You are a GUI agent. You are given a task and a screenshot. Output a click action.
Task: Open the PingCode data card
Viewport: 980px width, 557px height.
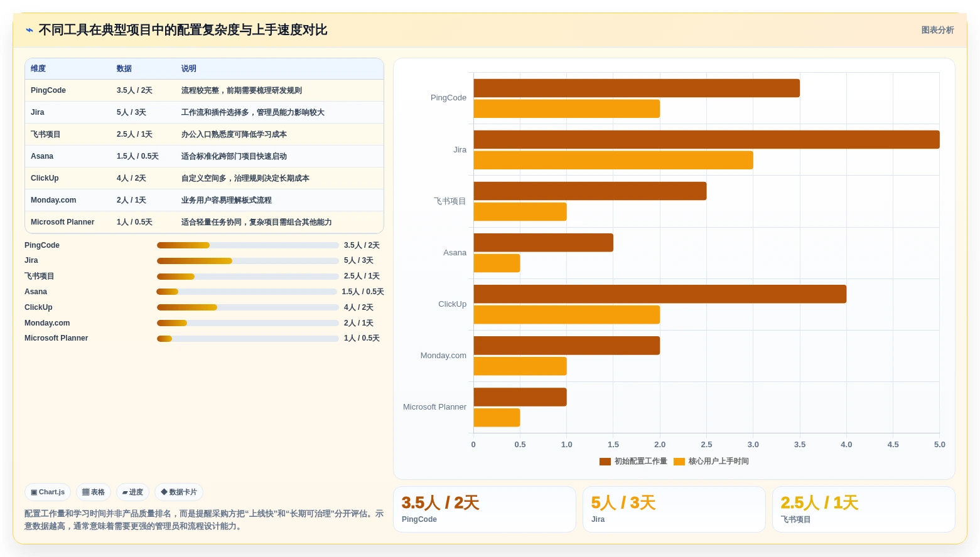485,509
